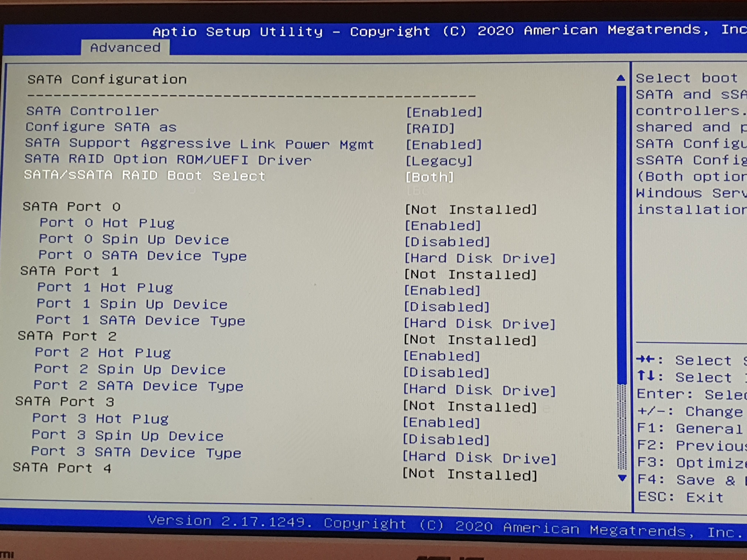This screenshot has height=560, width=747.
Task: Open the highlighted Both boot select value
Action: pyautogui.click(x=429, y=177)
